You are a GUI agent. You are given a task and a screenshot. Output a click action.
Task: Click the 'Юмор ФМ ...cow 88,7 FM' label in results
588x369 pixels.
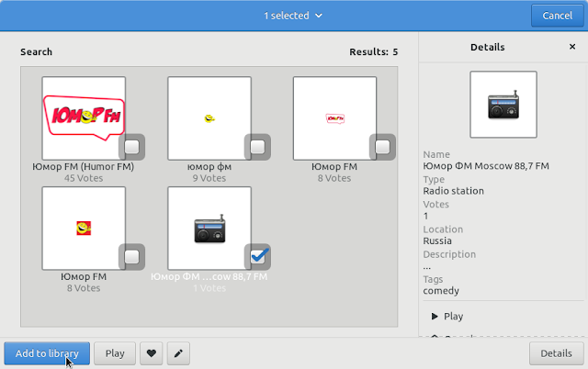(x=209, y=277)
